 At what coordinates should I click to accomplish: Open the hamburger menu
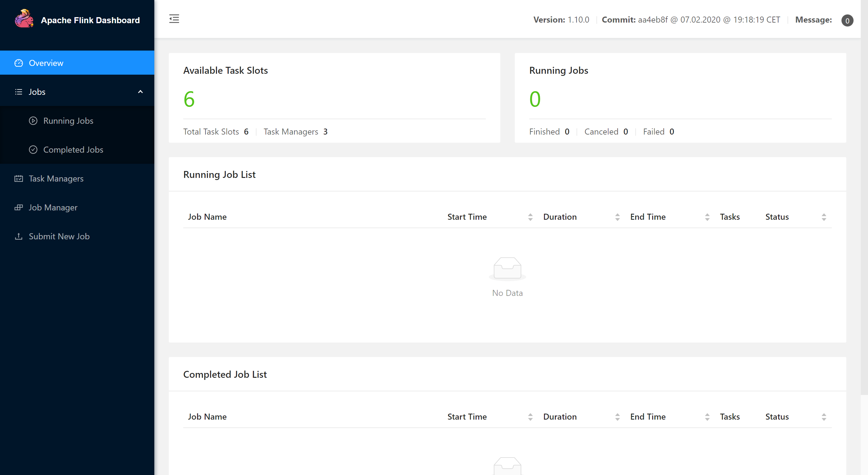[174, 19]
